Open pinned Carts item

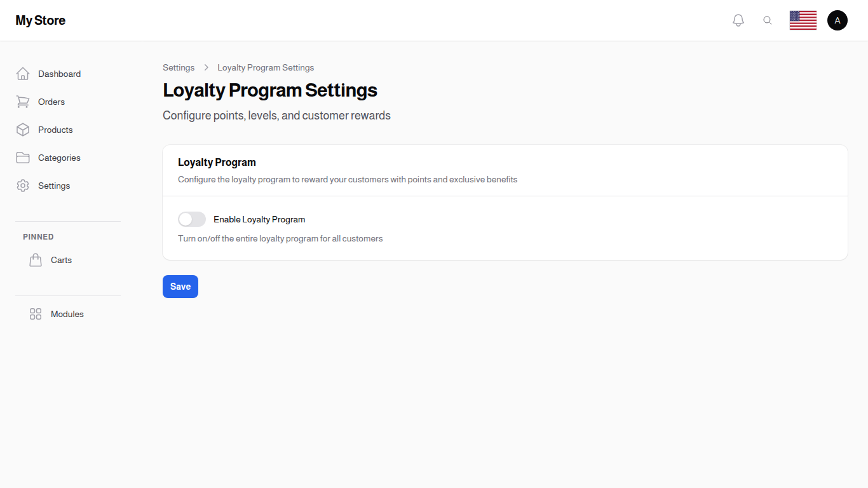68,260
